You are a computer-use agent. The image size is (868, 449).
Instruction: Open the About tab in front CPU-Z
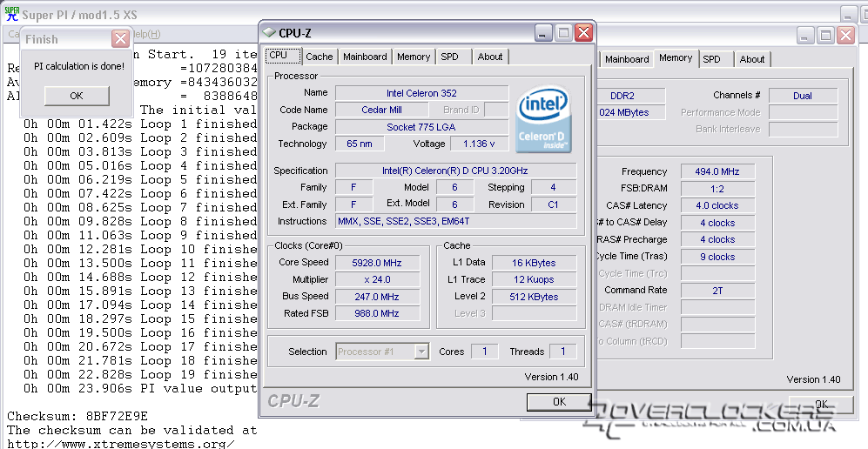tap(490, 57)
